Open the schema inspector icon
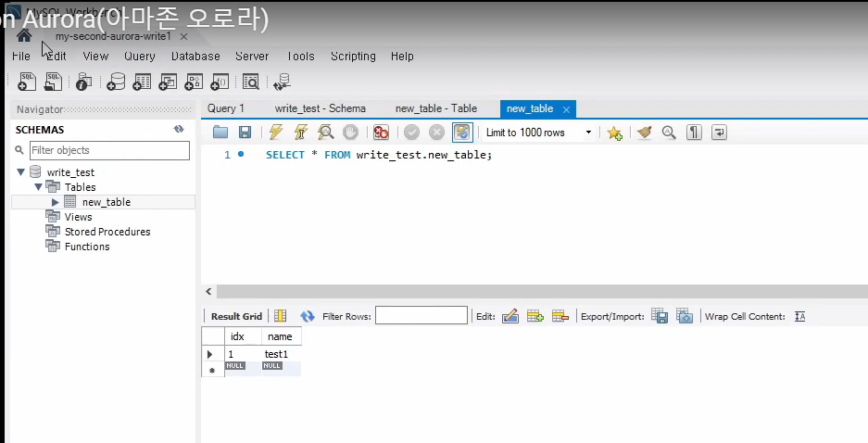868x443 pixels. (x=83, y=82)
